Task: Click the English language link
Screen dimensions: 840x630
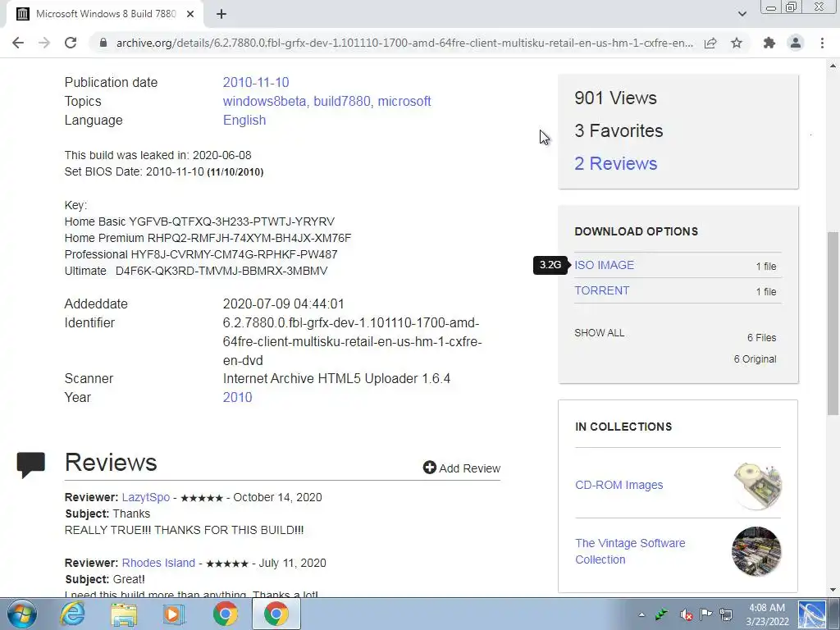Action: point(244,120)
